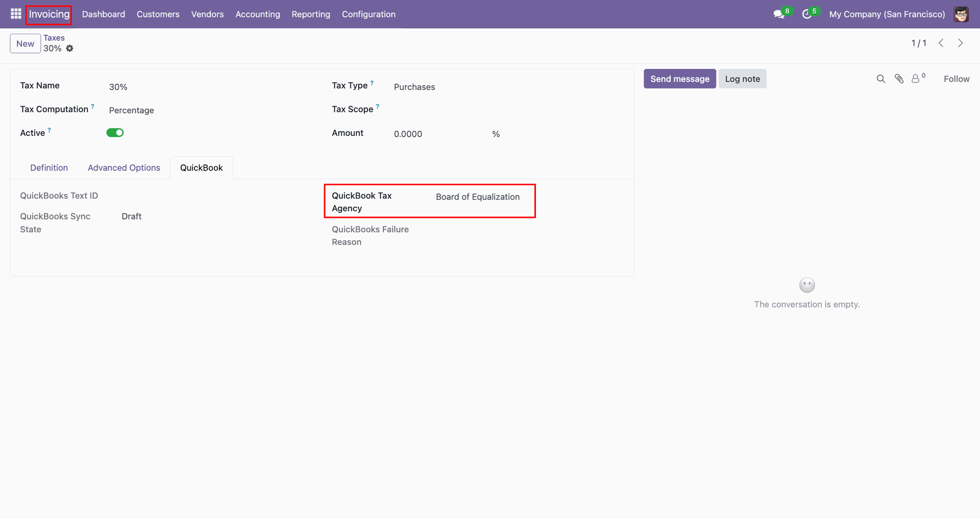Open the apps grid menu icon

(x=16, y=14)
